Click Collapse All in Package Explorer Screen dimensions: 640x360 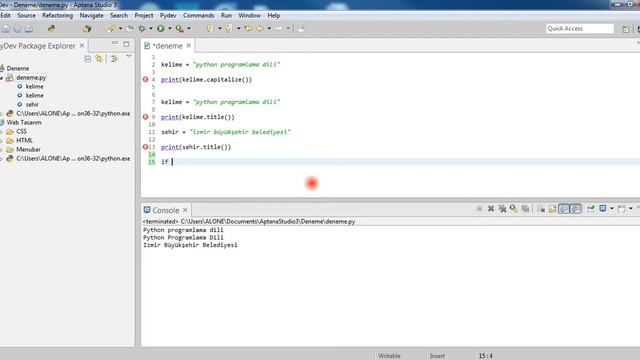[x=88, y=59]
